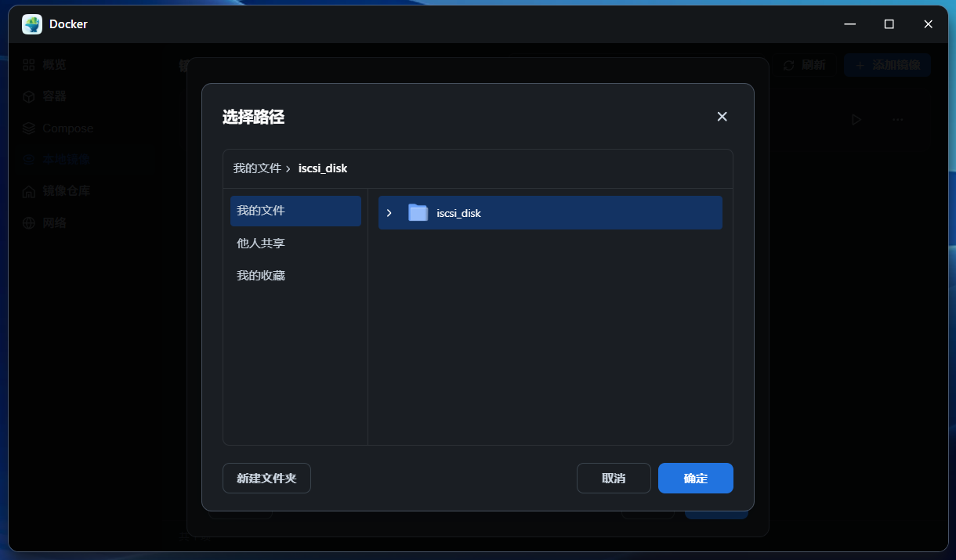Open the 网络 globe icon in sidebar
The image size is (956, 560).
coord(29,223)
